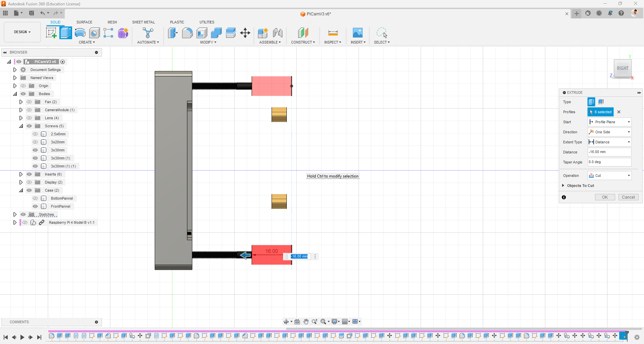Screen dimensions: 644x344
Task: Click the Pan hand tool
Action: (306, 322)
